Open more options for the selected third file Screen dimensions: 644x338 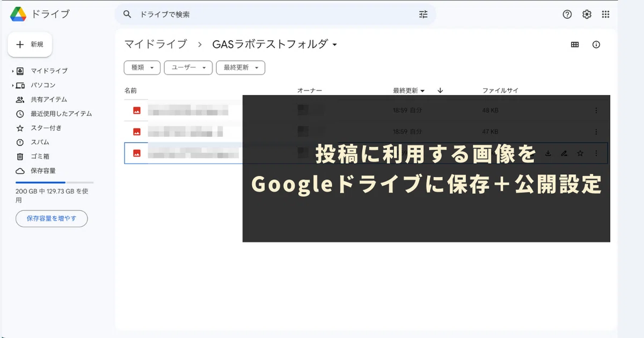point(596,153)
